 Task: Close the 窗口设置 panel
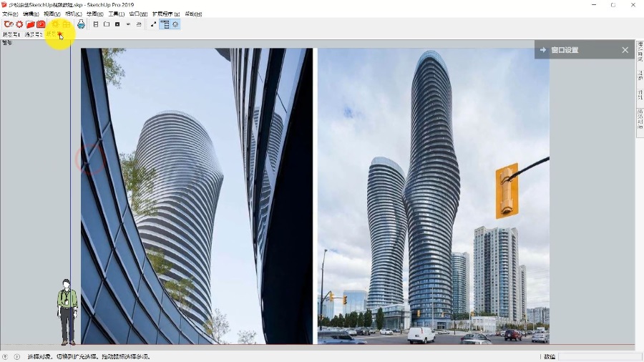(x=625, y=50)
